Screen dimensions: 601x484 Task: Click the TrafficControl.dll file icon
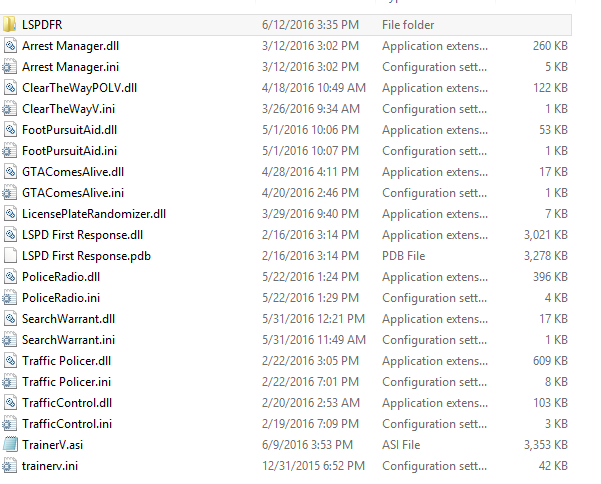pos(10,403)
